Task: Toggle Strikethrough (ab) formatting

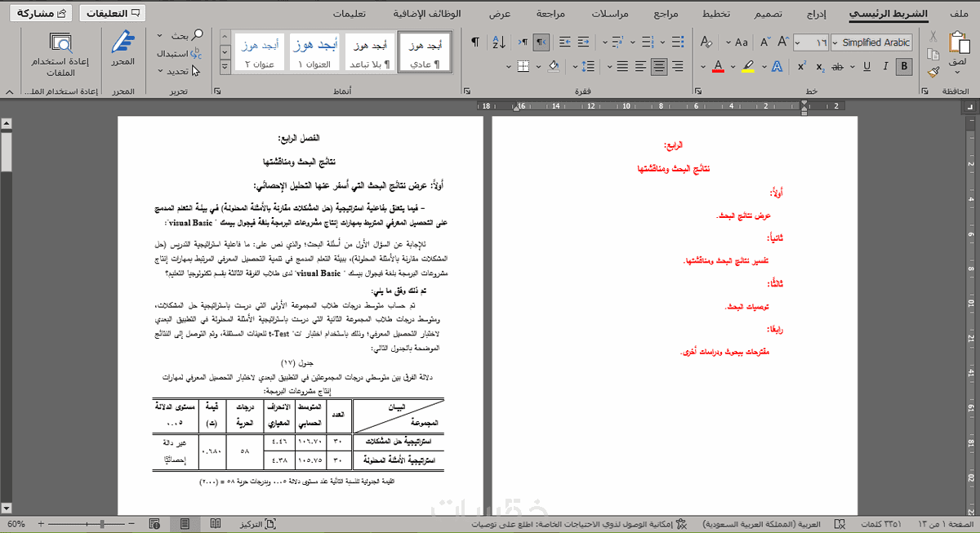Action: (x=838, y=66)
